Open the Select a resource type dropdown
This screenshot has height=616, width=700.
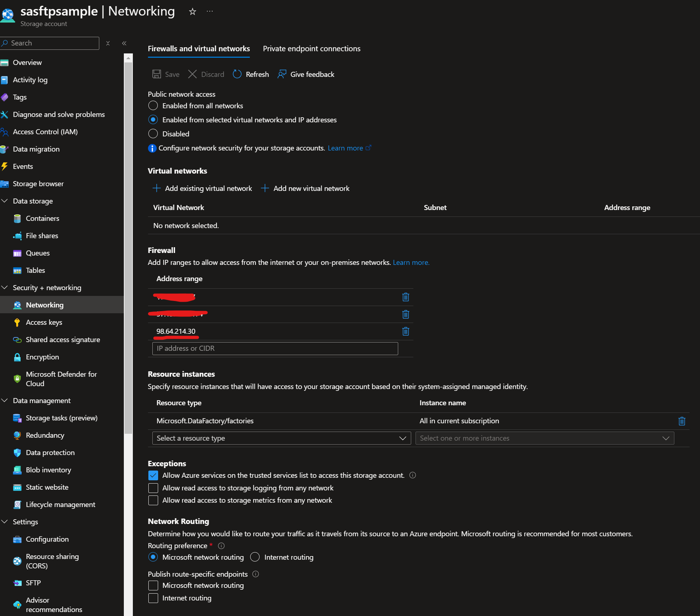coord(281,438)
